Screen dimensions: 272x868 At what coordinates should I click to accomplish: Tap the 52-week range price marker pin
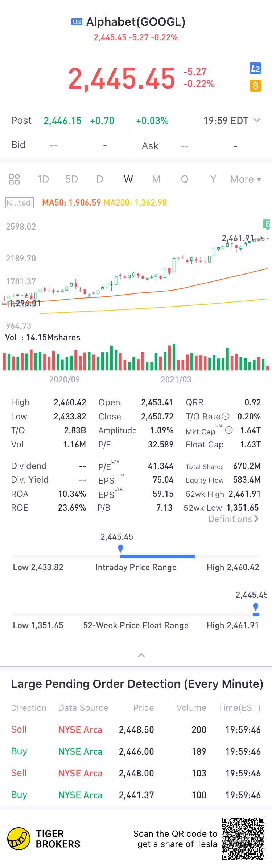coord(256,607)
